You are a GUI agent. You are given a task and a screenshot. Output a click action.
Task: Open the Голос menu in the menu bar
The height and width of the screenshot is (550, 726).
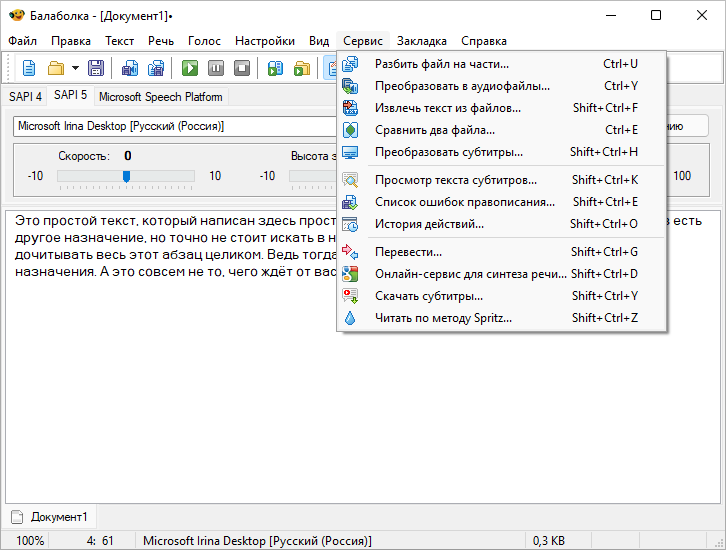point(204,41)
